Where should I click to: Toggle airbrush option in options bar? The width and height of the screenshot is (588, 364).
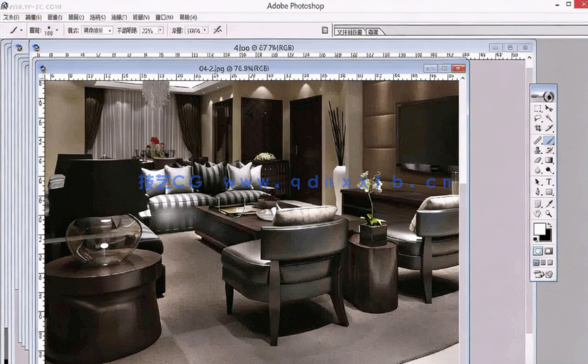pyautogui.click(x=218, y=30)
